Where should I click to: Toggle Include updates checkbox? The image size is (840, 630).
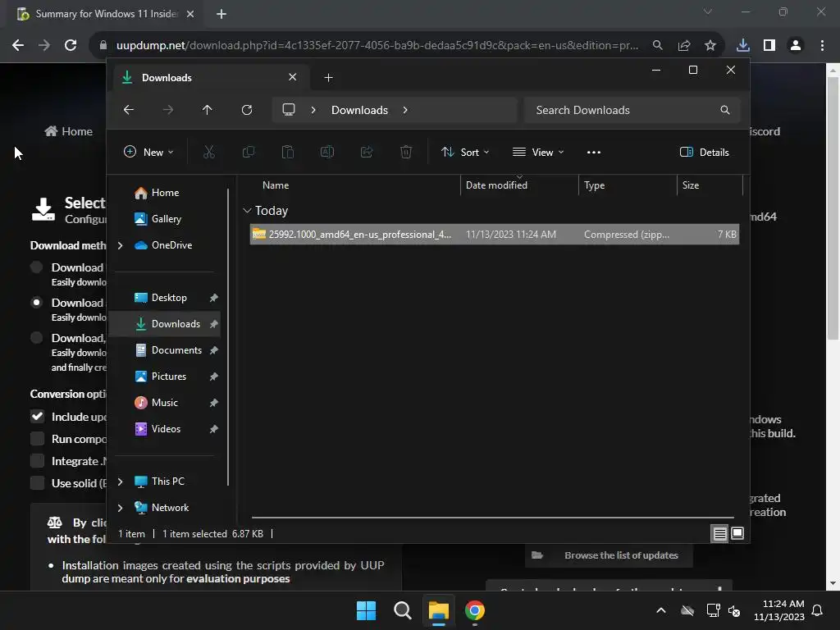(x=37, y=416)
